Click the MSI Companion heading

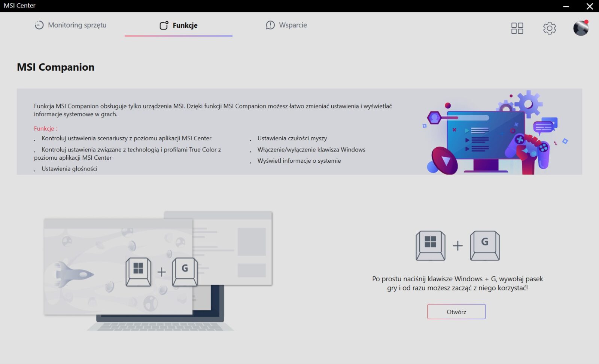56,67
